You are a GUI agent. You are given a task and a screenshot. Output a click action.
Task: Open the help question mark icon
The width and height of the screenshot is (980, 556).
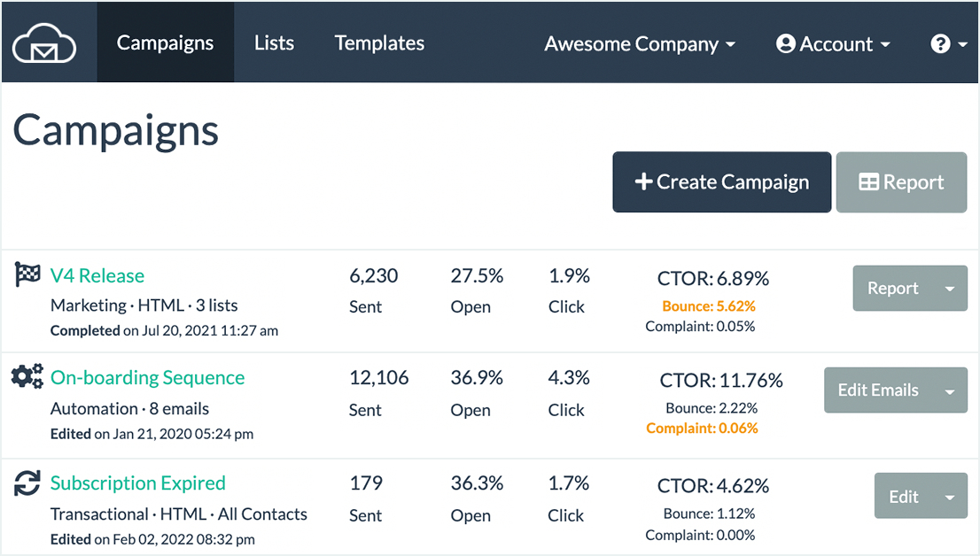pos(940,44)
